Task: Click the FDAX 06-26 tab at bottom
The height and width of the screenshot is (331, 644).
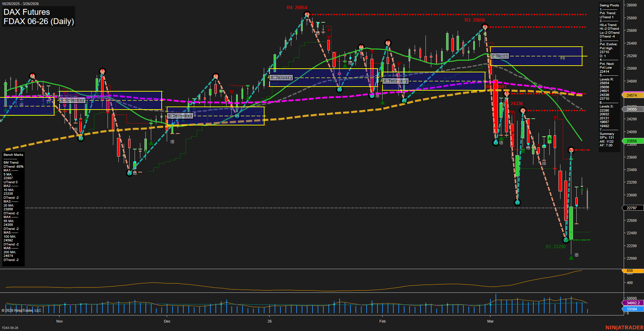Action: point(10,328)
